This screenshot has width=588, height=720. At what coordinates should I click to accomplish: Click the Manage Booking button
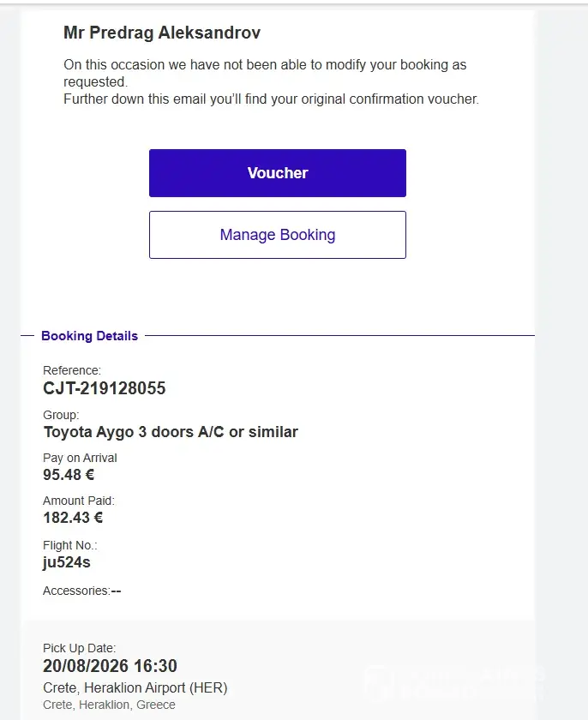[x=277, y=235]
